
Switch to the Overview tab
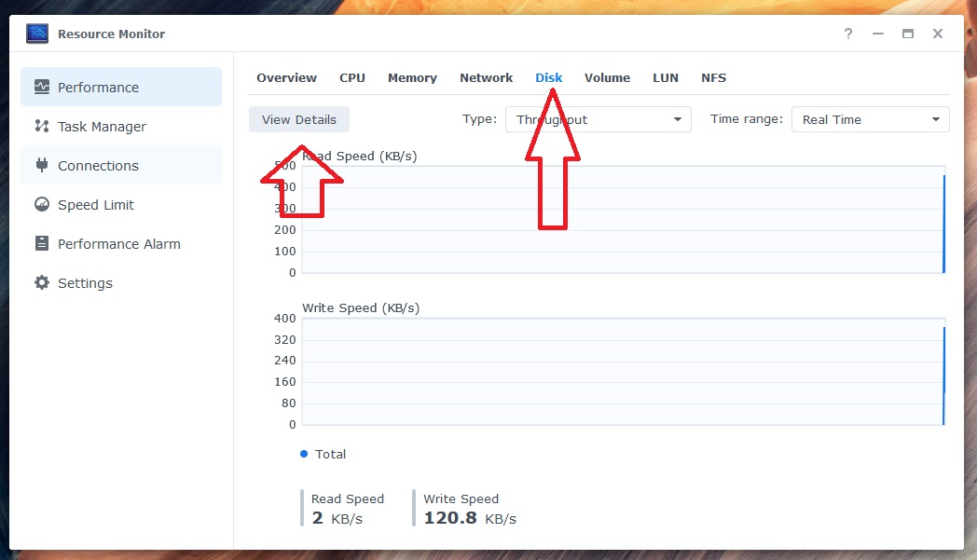pos(286,77)
